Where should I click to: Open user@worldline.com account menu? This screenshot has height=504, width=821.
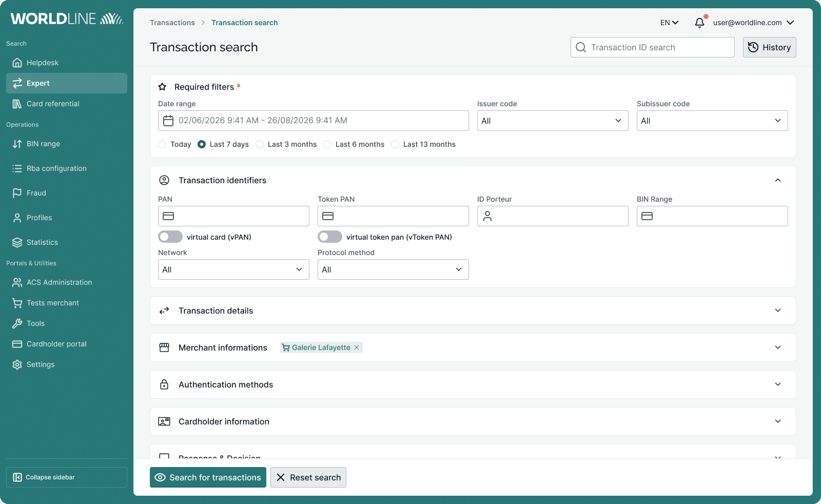pyautogui.click(x=754, y=23)
